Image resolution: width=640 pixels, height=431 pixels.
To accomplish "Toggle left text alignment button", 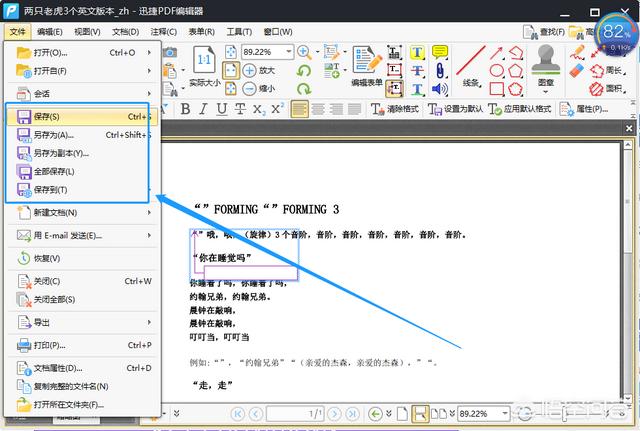I will click(x=299, y=109).
